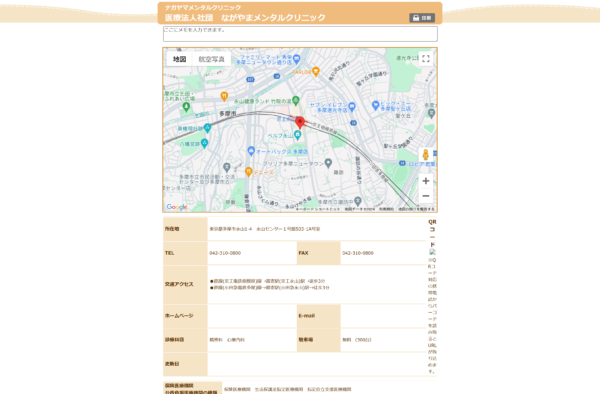Zoom in on the map

click(x=426, y=181)
